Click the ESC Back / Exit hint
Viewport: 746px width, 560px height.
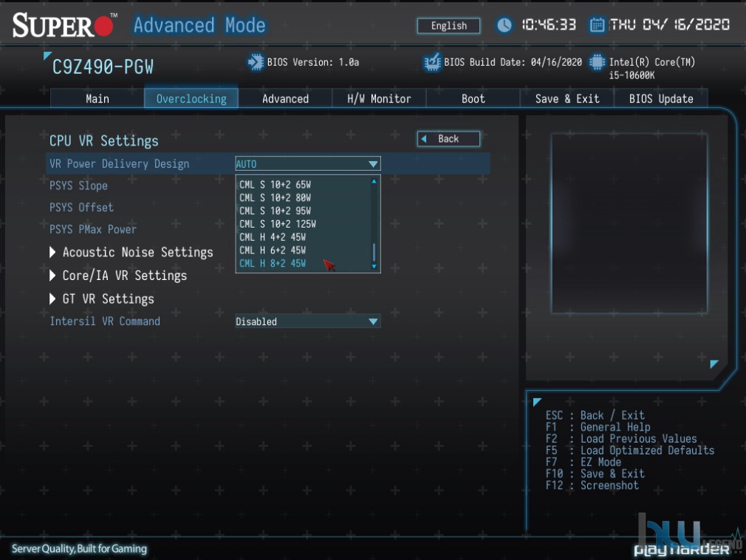[595, 415]
